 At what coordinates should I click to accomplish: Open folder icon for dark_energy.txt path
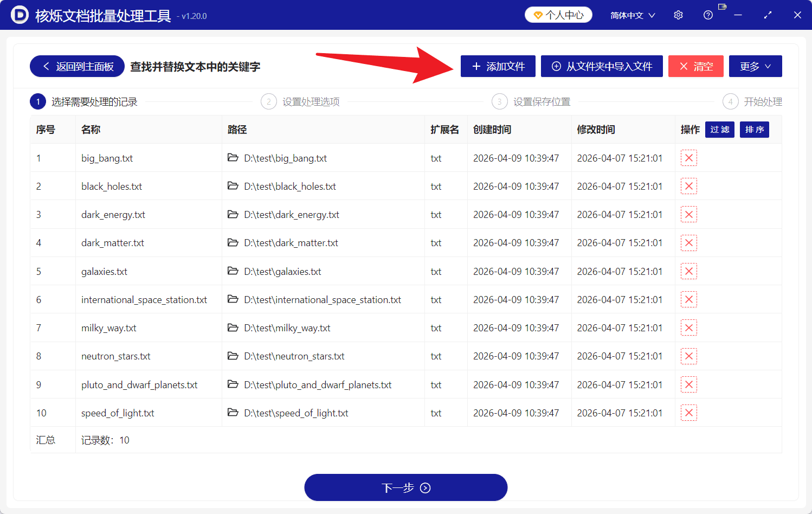coord(233,214)
